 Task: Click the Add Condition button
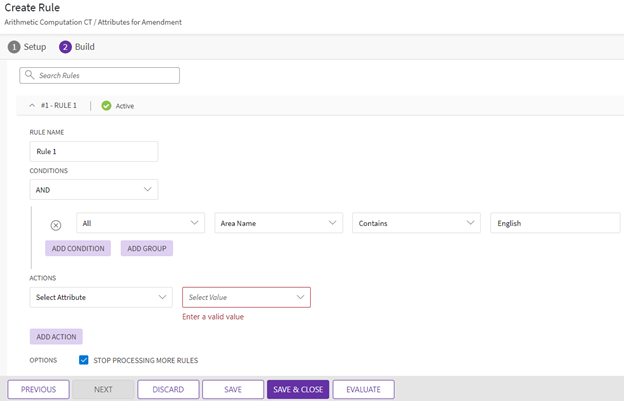[x=78, y=248]
